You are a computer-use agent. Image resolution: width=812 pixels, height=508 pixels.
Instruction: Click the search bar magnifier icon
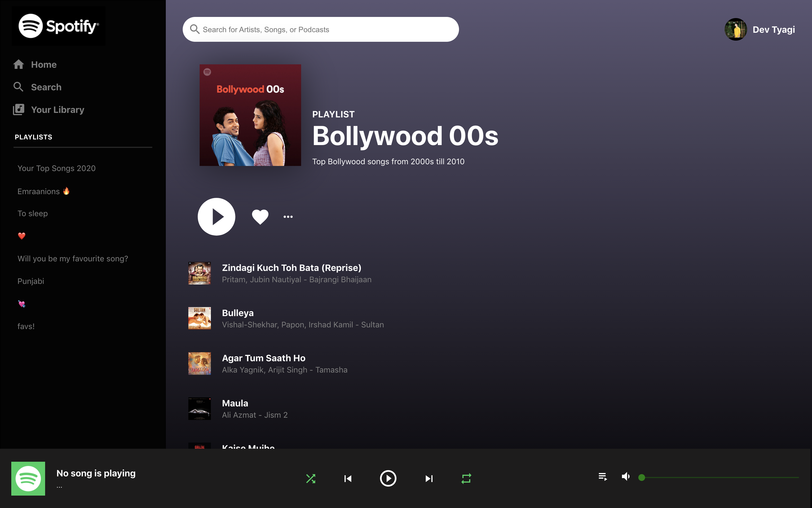(195, 29)
